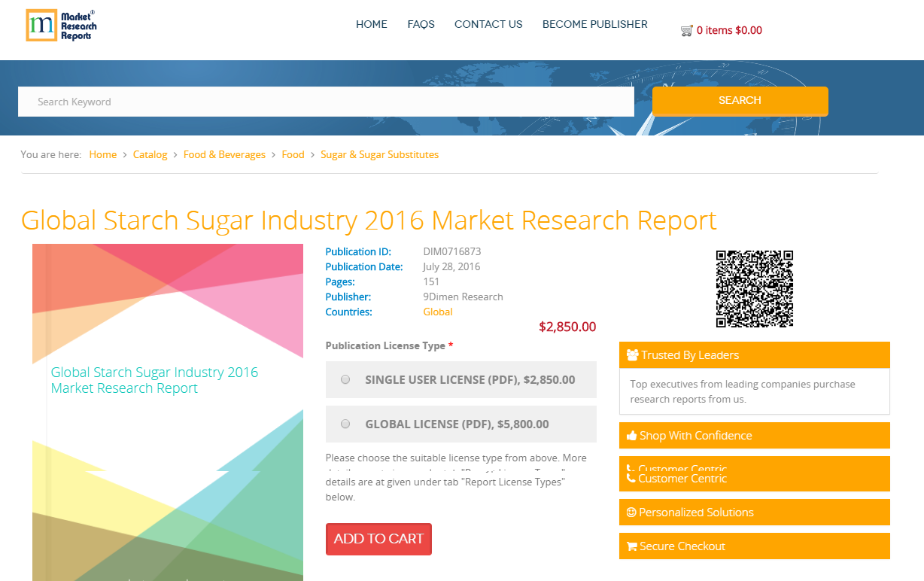The height and width of the screenshot is (581, 924).
Task: Open Sugar & Sugar Substitutes breadcrumb
Action: tap(379, 154)
